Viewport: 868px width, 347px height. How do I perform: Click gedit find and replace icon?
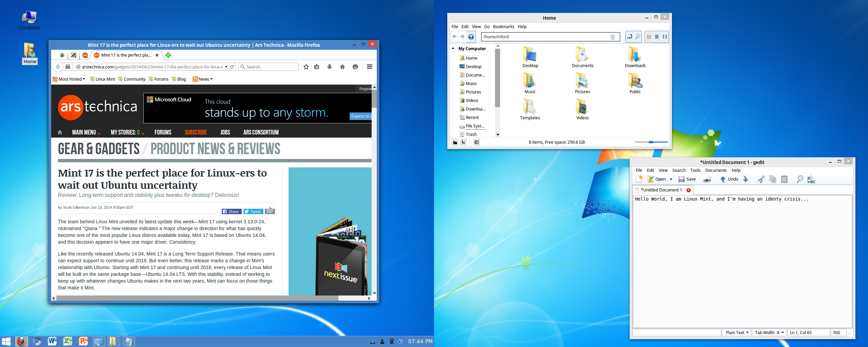(811, 179)
